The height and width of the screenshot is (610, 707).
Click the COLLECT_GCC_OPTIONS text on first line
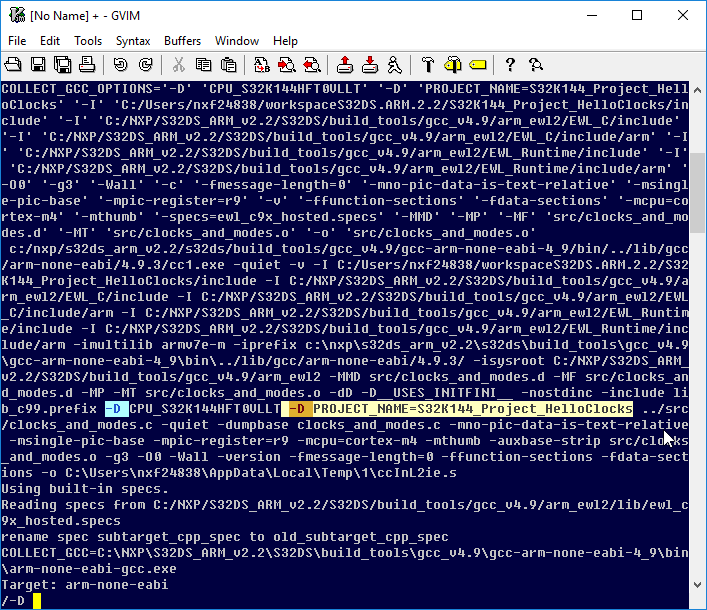(x=77, y=89)
